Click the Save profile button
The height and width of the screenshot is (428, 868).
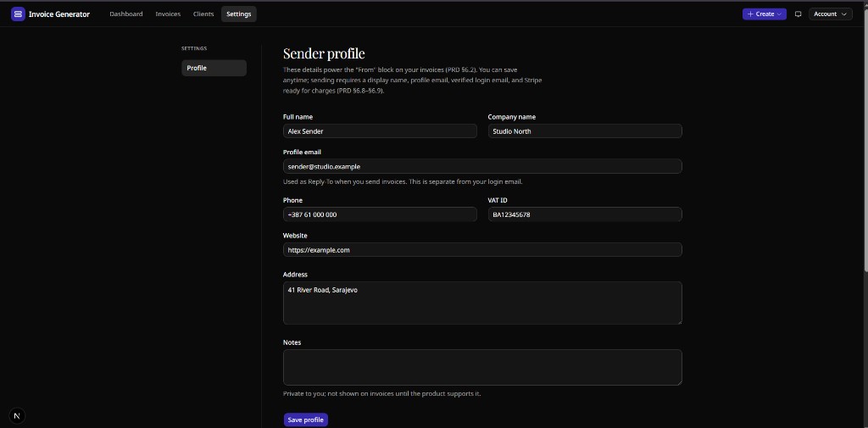click(x=305, y=420)
